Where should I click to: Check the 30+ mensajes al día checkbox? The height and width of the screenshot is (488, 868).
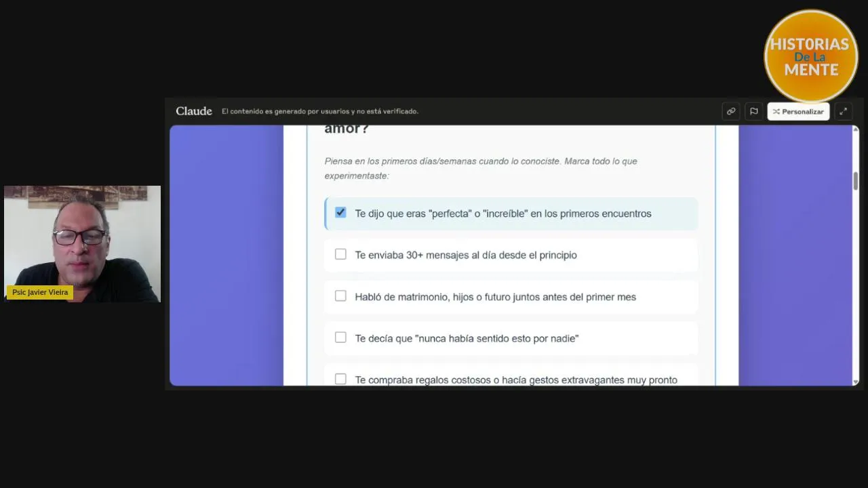[340, 254]
